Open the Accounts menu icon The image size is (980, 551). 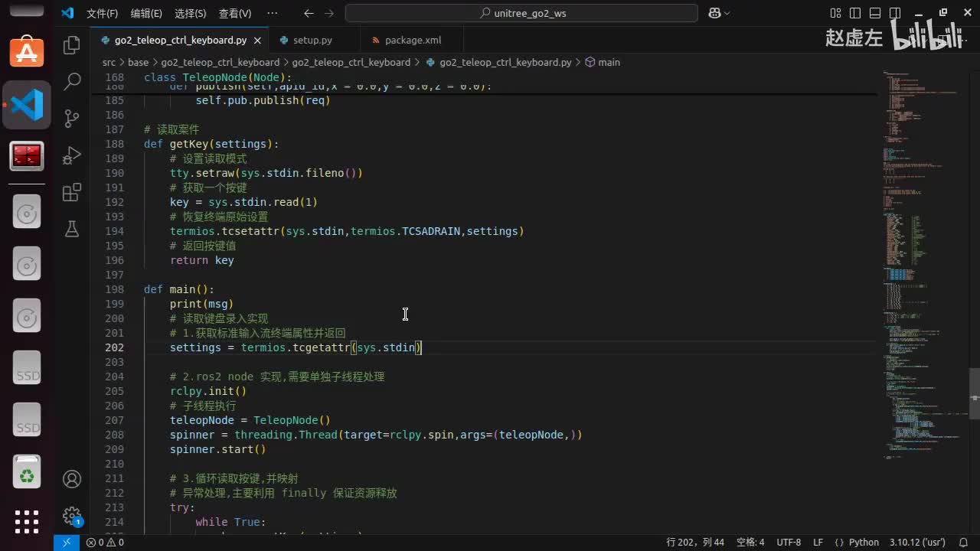(72, 479)
